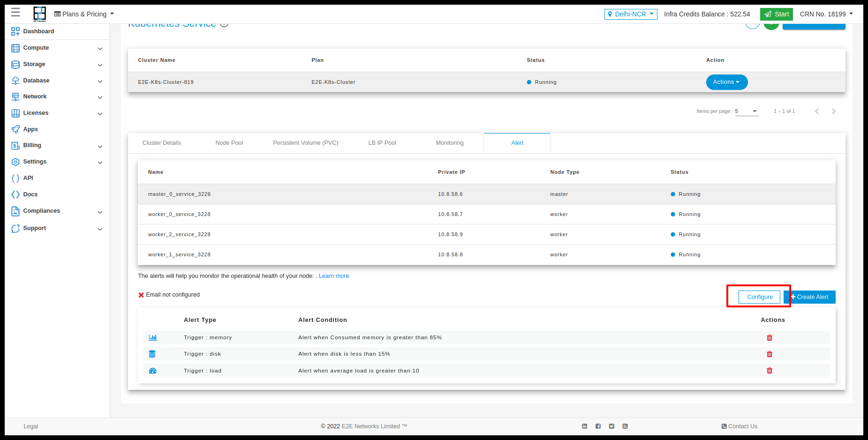Open the Legal footer link
The image size is (868, 440).
[31, 426]
